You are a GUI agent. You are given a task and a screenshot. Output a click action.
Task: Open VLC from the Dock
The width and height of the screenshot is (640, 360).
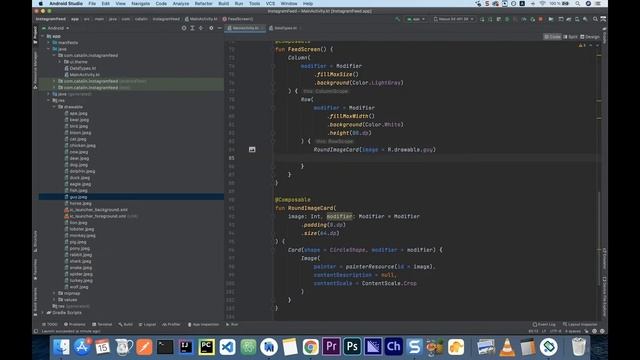[507, 347]
